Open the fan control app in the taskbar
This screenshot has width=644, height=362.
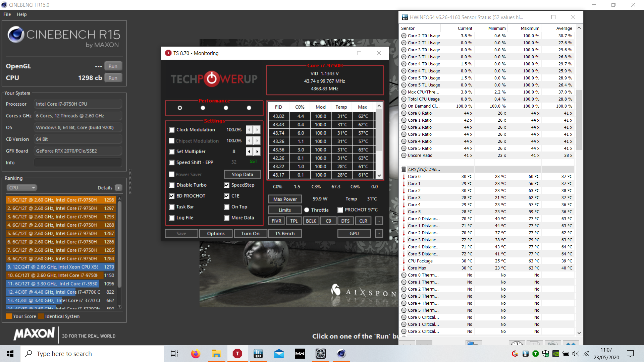click(x=320, y=354)
